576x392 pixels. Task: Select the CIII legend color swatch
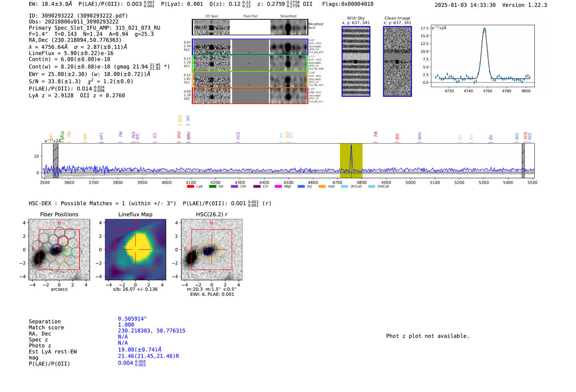(x=257, y=186)
